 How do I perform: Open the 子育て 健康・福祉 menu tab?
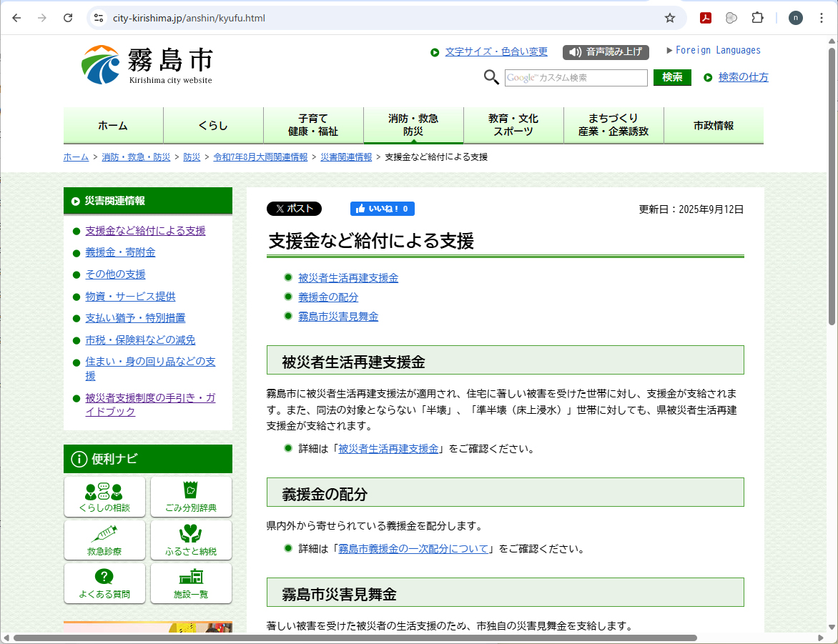(313, 125)
